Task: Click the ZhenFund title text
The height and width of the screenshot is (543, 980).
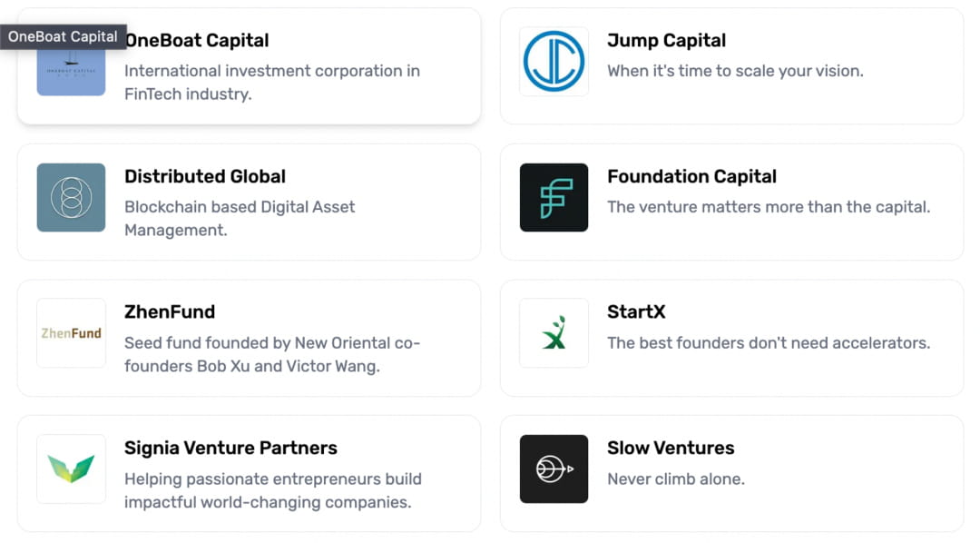Action: 170,311
